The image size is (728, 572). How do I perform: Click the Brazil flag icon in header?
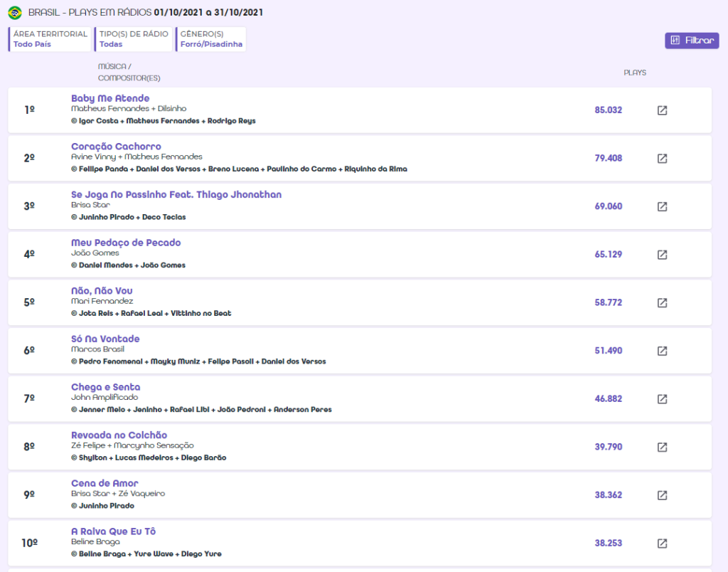(x=15, y=13)
